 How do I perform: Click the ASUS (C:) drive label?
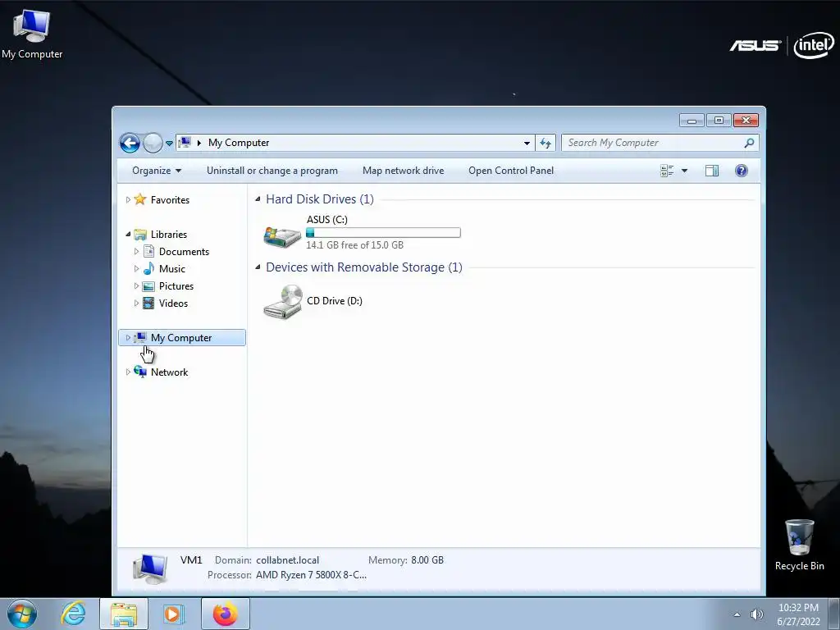point(326,220)
